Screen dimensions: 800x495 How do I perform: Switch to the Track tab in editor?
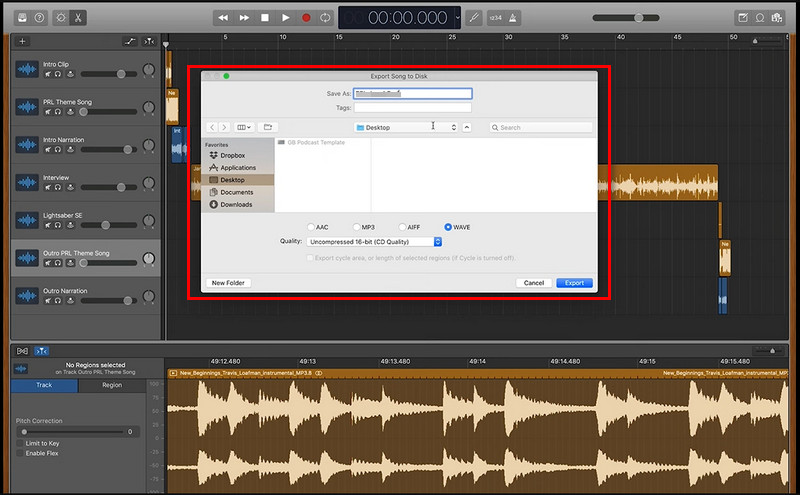click(44, 385)
